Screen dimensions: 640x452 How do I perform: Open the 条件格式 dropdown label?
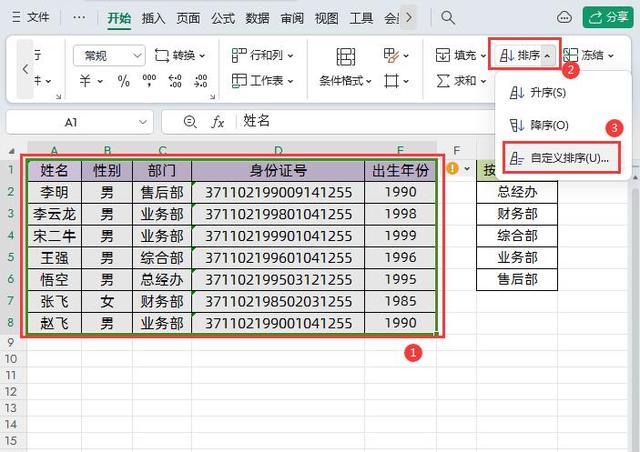[x=345, y=81]
